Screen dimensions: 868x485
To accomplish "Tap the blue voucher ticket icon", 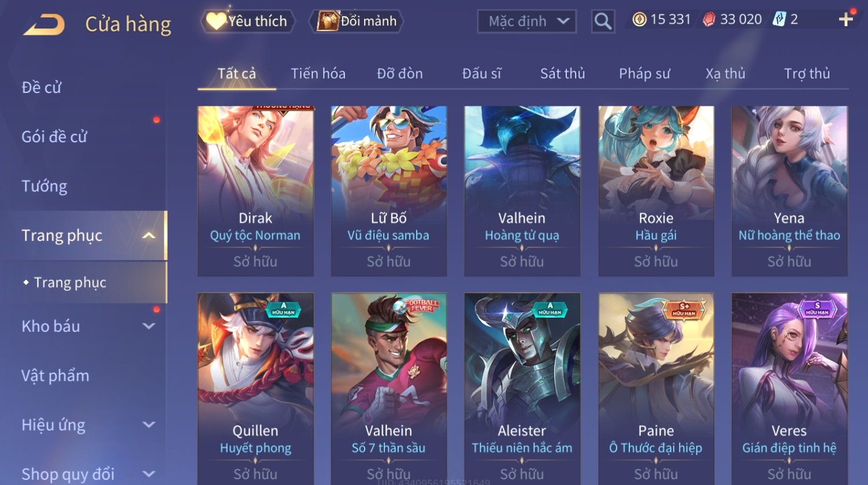I will tap(779, 20).
